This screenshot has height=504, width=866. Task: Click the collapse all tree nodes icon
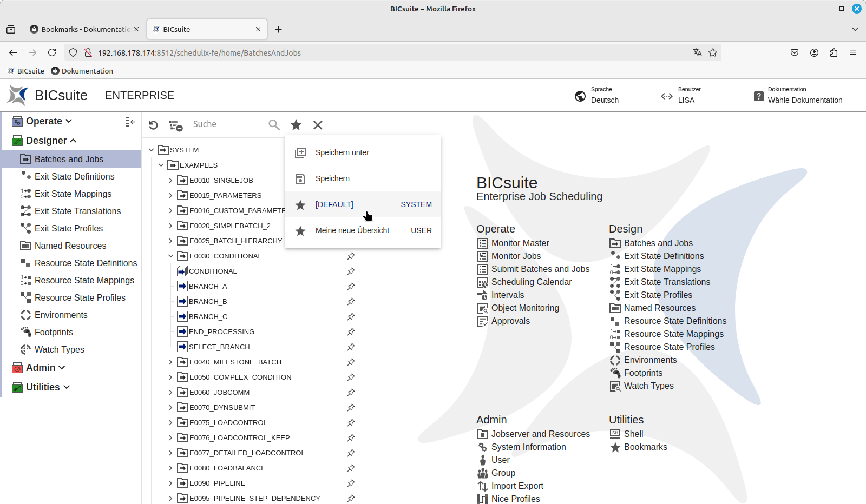click(176, 125)
